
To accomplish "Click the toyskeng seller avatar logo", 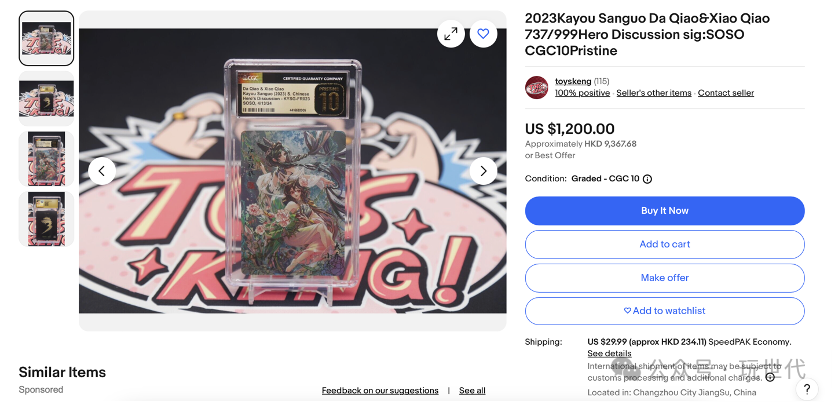I will pos(536,88).
